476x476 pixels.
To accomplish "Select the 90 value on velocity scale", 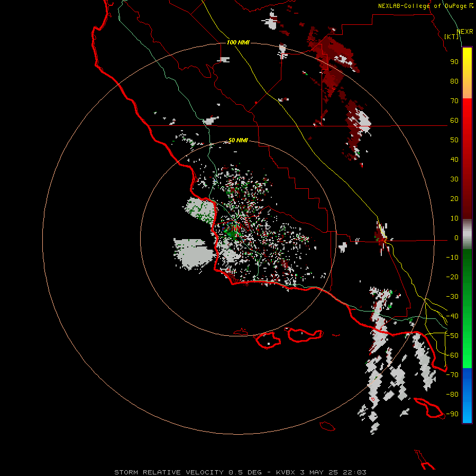I will [x=454, y=62].
